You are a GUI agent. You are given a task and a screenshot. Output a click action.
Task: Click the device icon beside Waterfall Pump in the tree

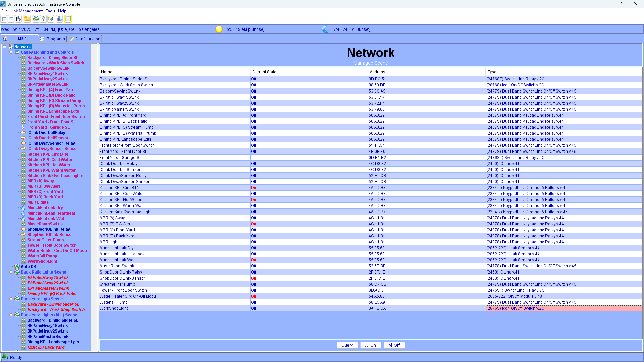tap(23, 256)
